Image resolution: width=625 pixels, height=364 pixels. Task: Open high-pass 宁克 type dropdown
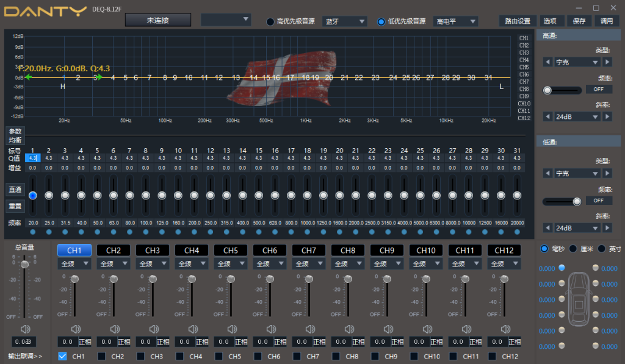(577, 62)
